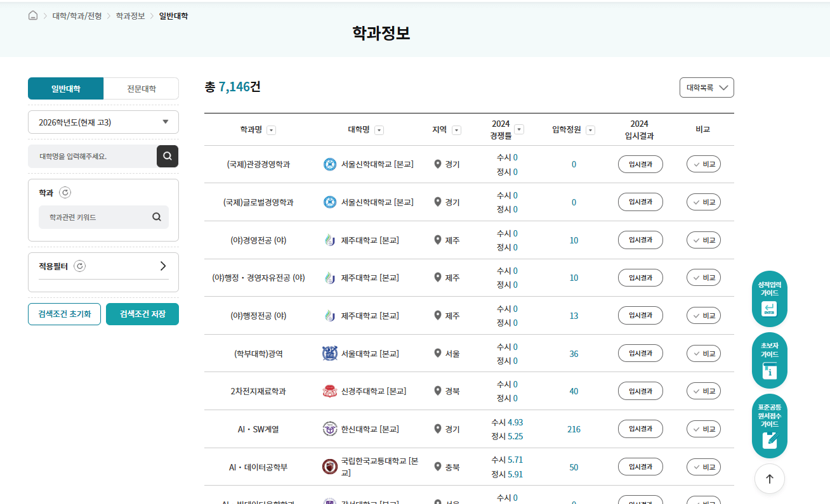
Task: Toggle 비교 checkbox for AI·SW계열 row
Action: [703, 429]
